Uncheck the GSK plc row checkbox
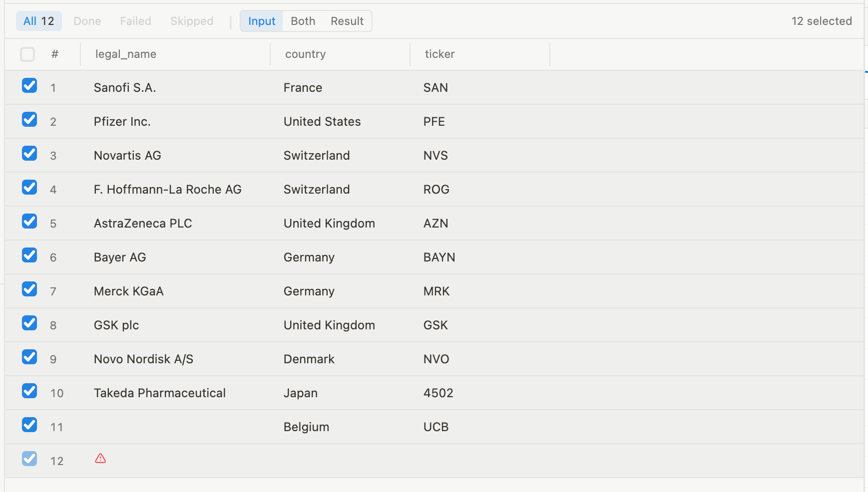Screen dimensions: 868x492 click(x=29, y=323)
